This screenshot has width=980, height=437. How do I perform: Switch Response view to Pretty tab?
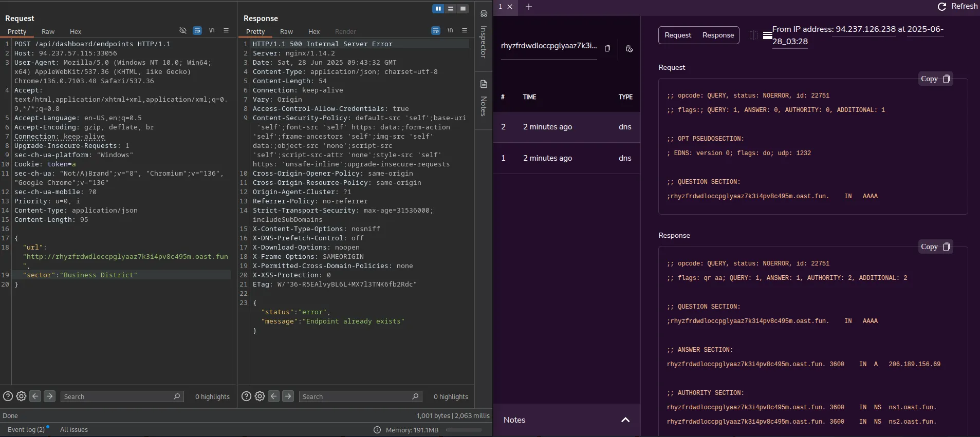pos(255,32)
